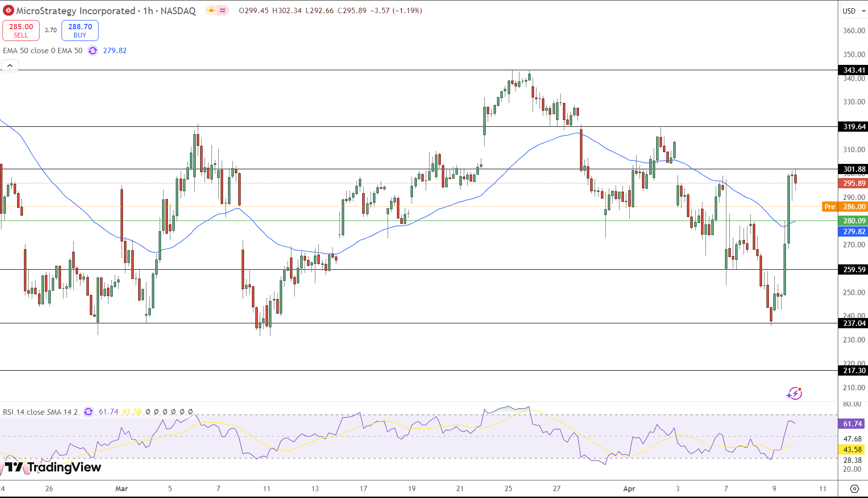This screenshot has width=868, height=498.
Task: Click the RSI value 61.74 in legend
Action: coord(108,412)
